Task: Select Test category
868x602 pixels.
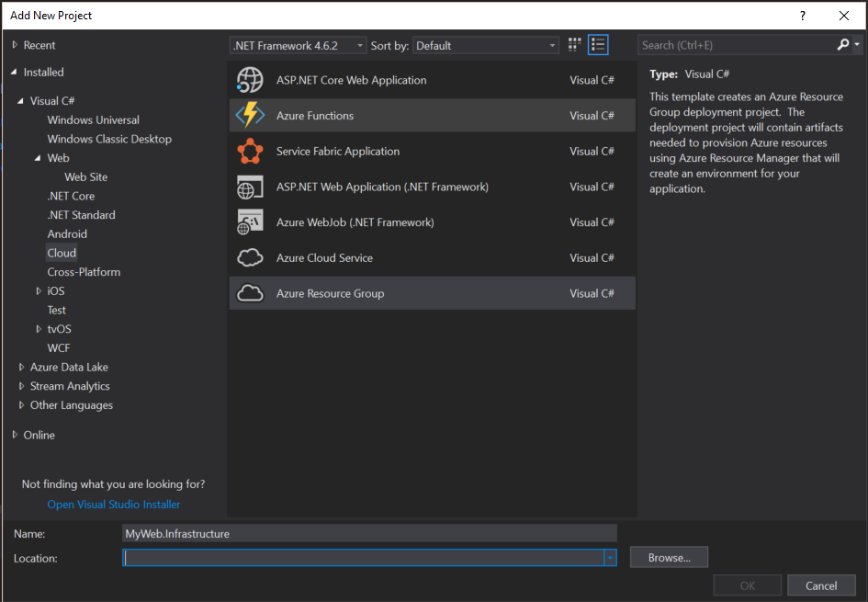Action: [56, 310]
